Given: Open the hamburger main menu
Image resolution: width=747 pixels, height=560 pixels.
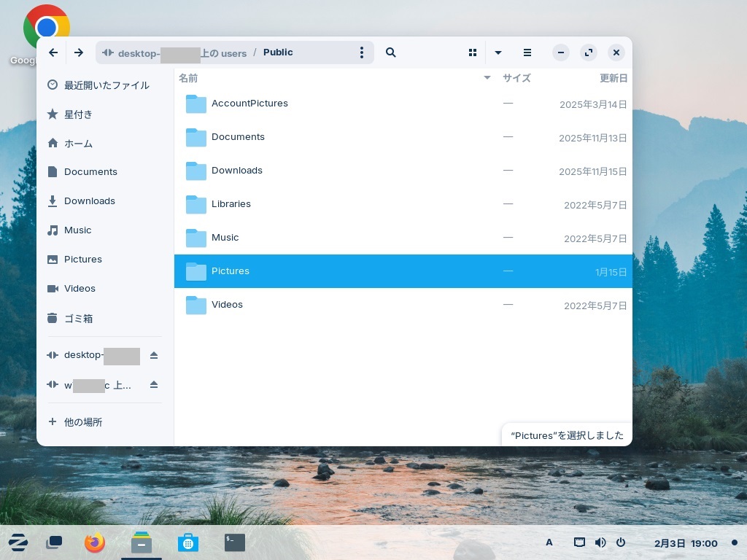Looking at the screenshot, I should point(527,52).
